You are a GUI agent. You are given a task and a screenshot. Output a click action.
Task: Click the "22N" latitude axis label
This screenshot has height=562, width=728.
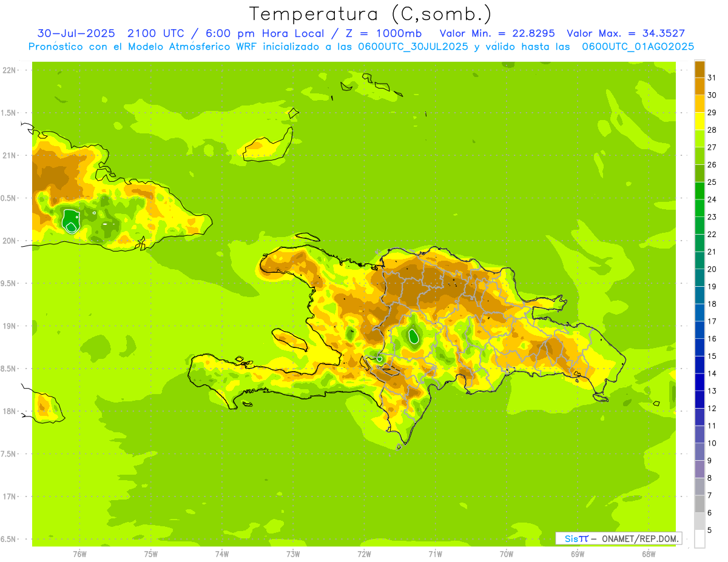point(9,70)
